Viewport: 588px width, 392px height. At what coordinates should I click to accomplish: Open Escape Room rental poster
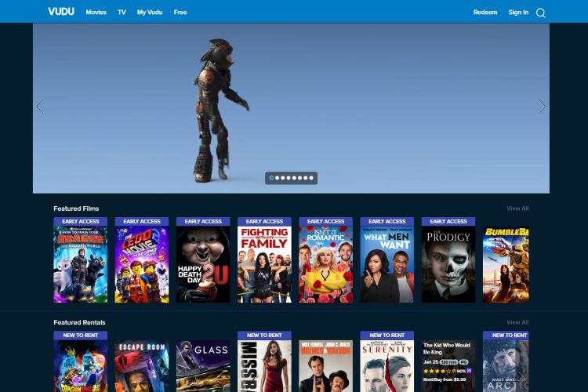pyautogui.click(x=142, y=366)
